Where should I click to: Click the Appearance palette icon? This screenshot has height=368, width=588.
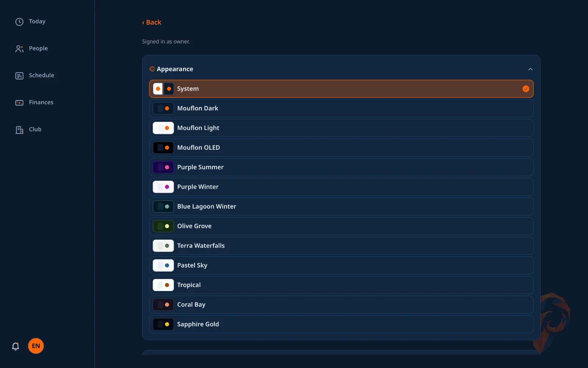point(152,69)
